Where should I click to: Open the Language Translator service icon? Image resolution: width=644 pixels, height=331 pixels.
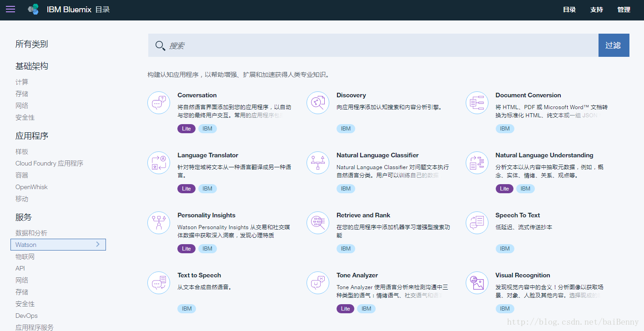click(x=159, y=163)
